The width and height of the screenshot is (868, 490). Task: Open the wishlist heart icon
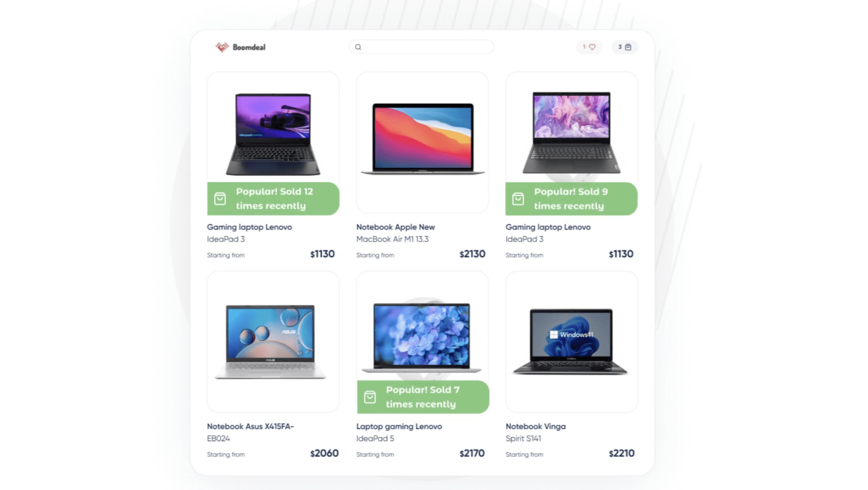point(592,47)
